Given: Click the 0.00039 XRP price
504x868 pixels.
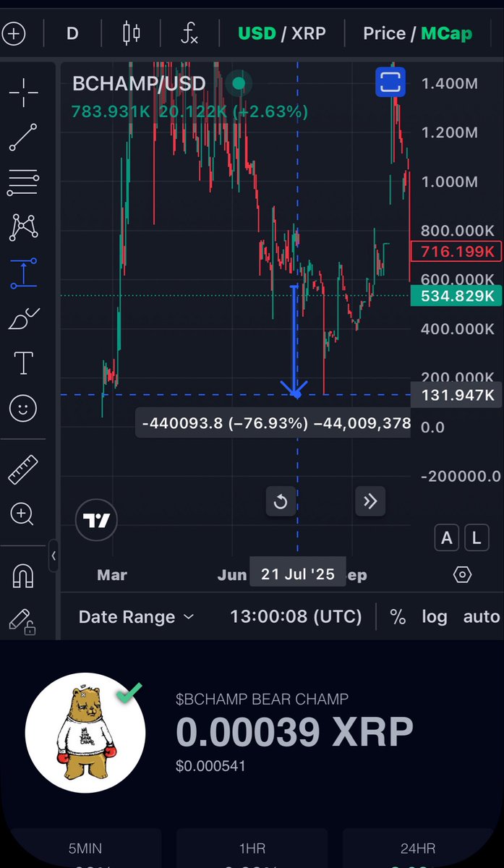Looking at the screenshot, I should (294, 733).
